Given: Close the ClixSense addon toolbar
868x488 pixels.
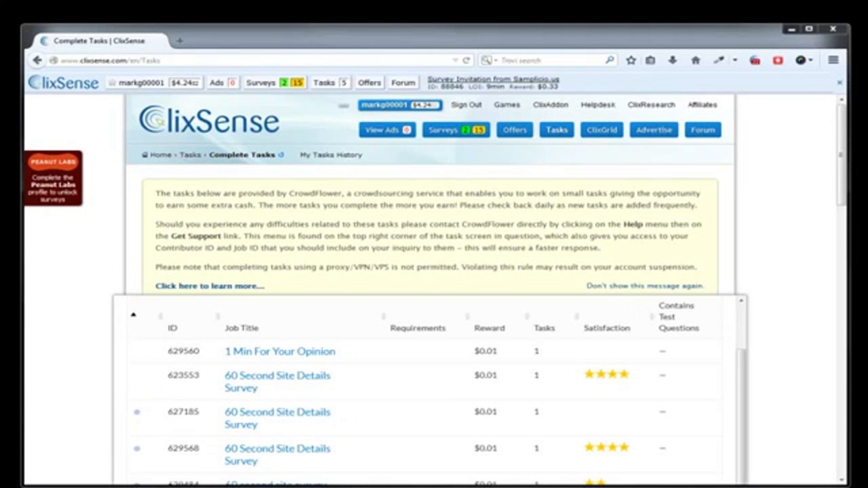Looking at the screenshot, I should [840, 83].
